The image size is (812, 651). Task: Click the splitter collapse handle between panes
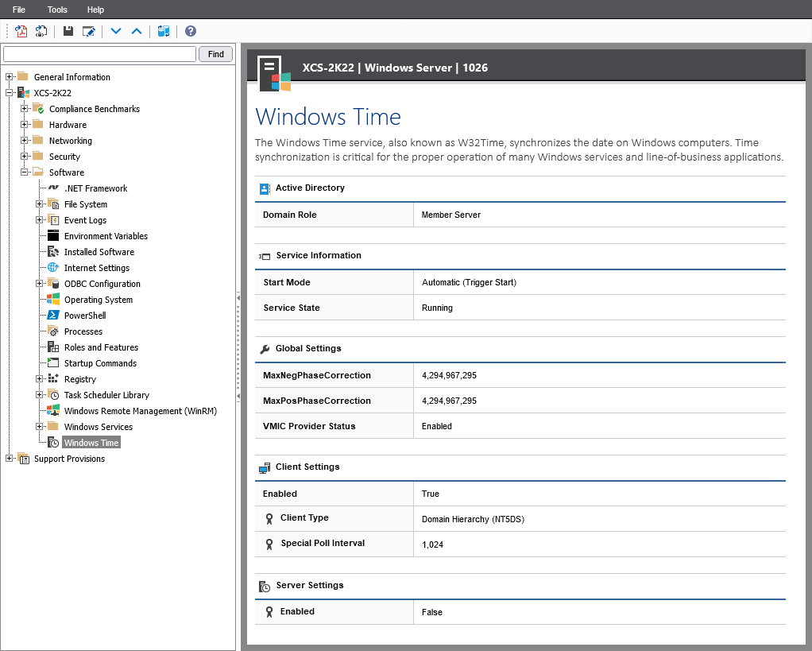point(238,347)
